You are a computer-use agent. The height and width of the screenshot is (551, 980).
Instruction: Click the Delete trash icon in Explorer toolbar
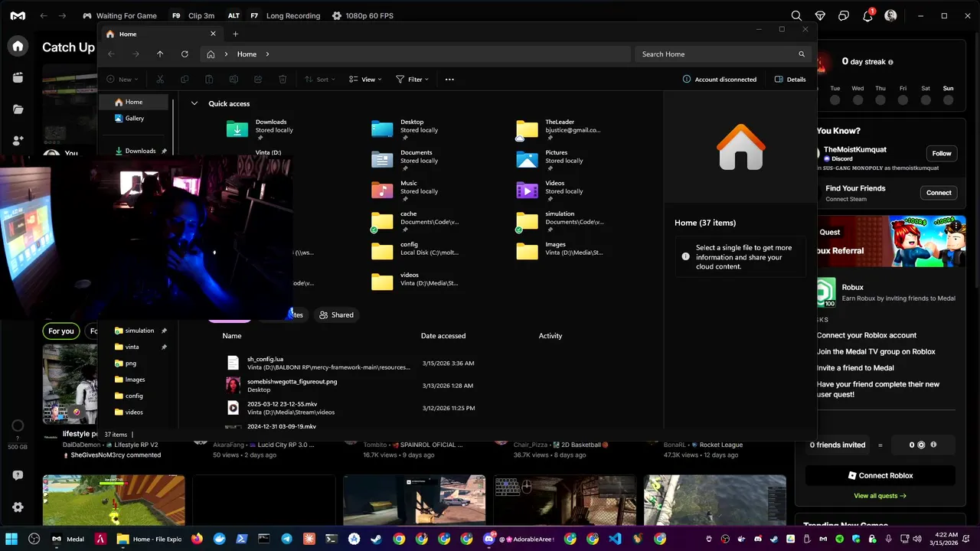click(x=283, y=79)
